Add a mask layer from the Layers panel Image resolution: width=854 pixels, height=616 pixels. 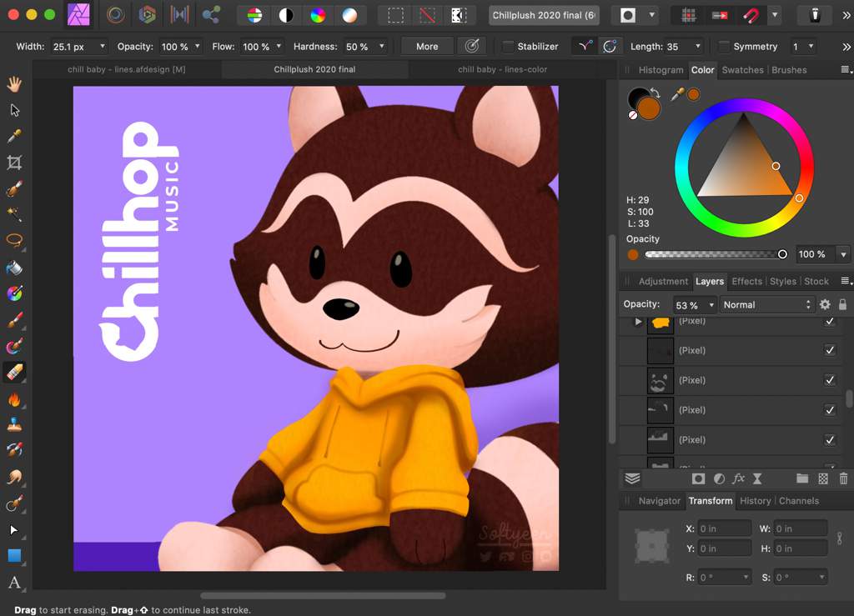coord(698,478)
